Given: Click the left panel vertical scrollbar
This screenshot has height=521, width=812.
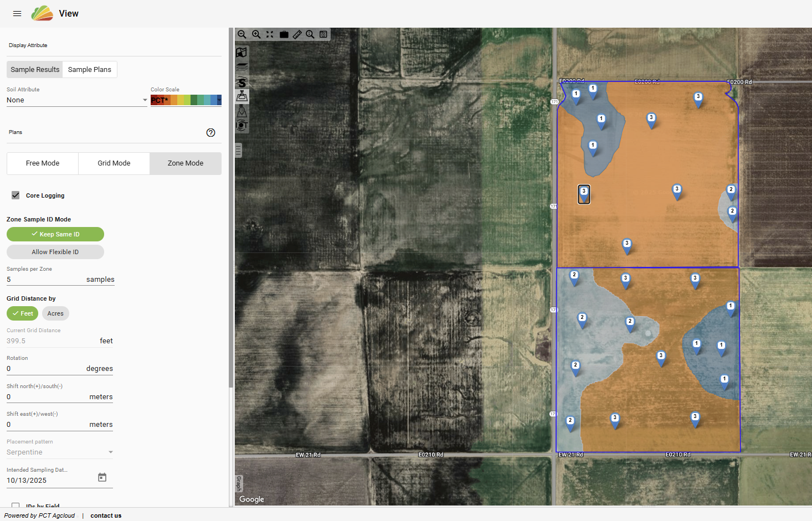Looking at the screenshot, I should point(231,208).
